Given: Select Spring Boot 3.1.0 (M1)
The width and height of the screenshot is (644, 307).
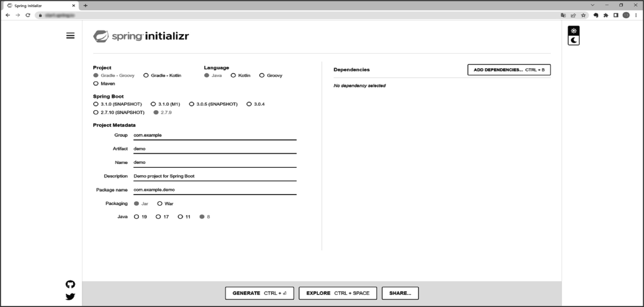Looking at the screenshot, I should click(x=165, y=104).
